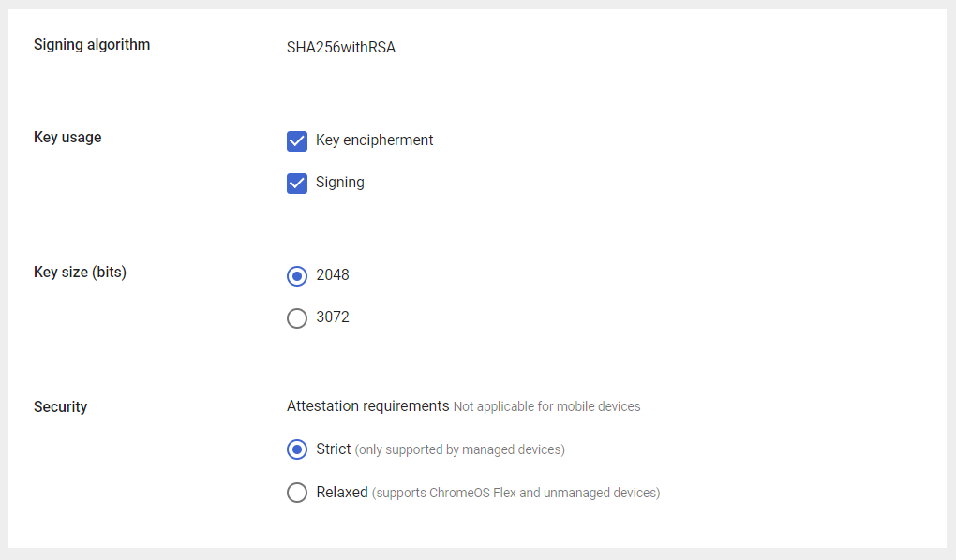This screenshot has width=956, height=560.
Task: Click the "Signing" checkbox label text
Action: pyautogui.click(x=339, y=183)
